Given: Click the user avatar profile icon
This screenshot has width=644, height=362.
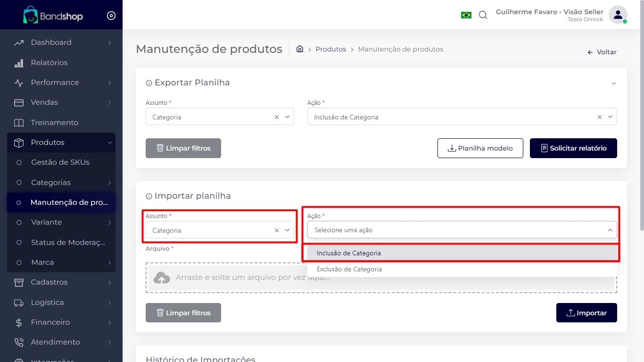Looking at the screenshot, I should [x=618, y=15].
